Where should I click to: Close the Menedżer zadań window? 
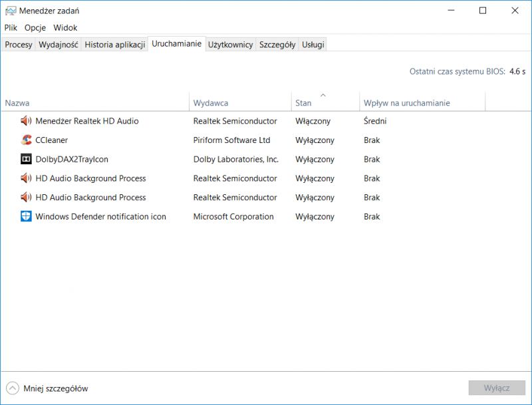515,11
